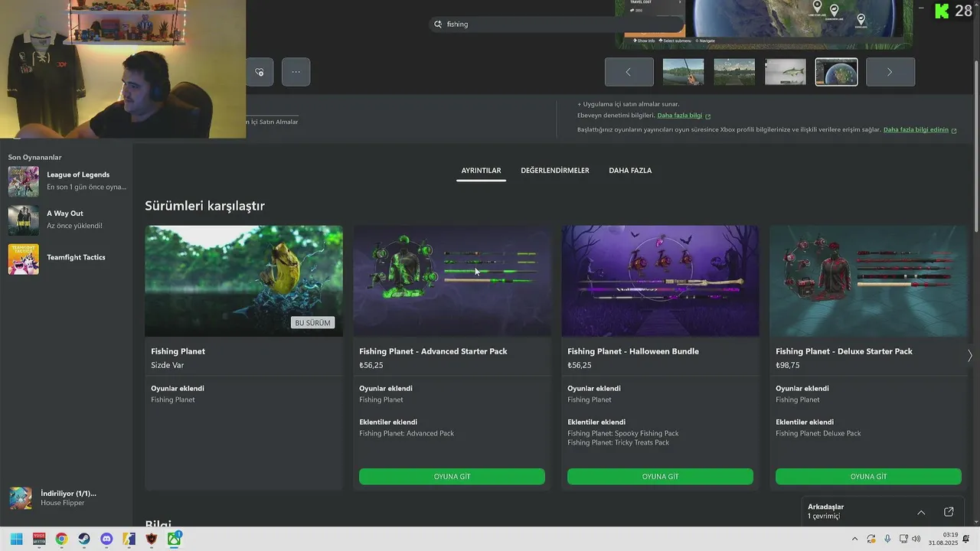This screenshot has width=980, height=551.
Task: Pop out the Arkadaşlar panel
Action: click(x=949, y=512)
